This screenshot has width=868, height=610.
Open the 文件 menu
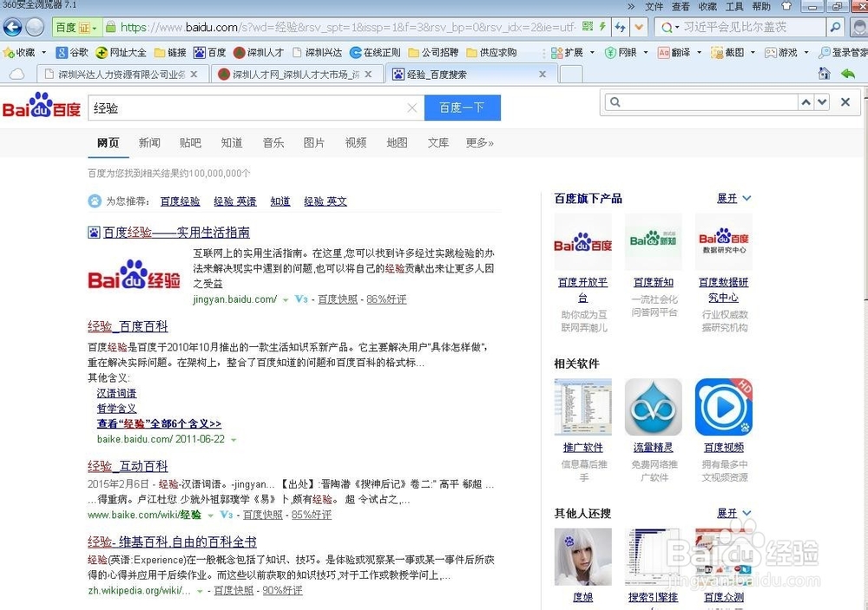coord(655,7)
